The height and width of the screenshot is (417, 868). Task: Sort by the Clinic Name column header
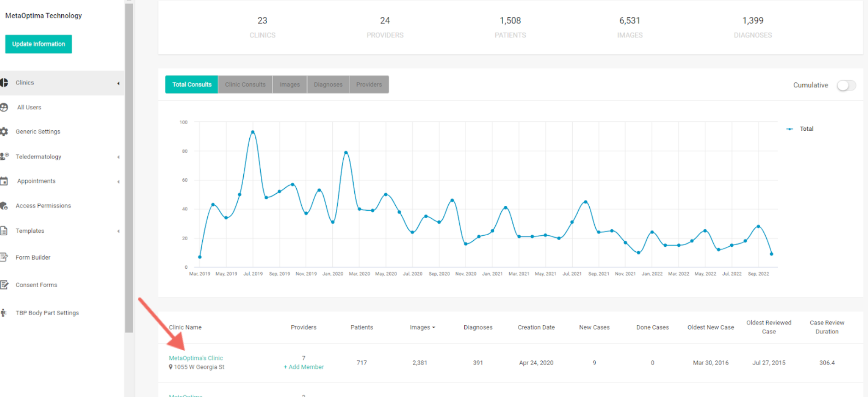[x=185, y=327]
